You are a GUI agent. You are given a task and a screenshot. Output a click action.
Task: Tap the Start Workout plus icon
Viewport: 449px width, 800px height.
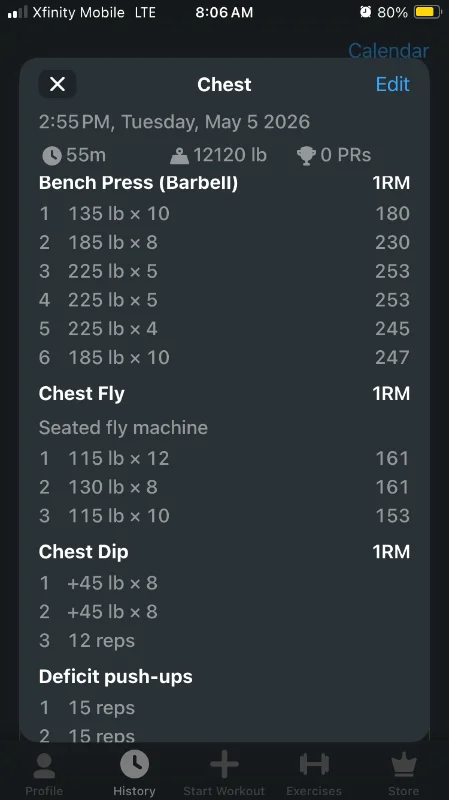click(x=224, y=764)
